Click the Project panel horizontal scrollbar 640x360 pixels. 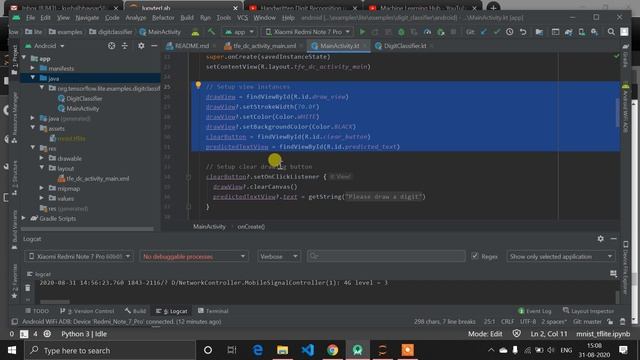[88, 229]
